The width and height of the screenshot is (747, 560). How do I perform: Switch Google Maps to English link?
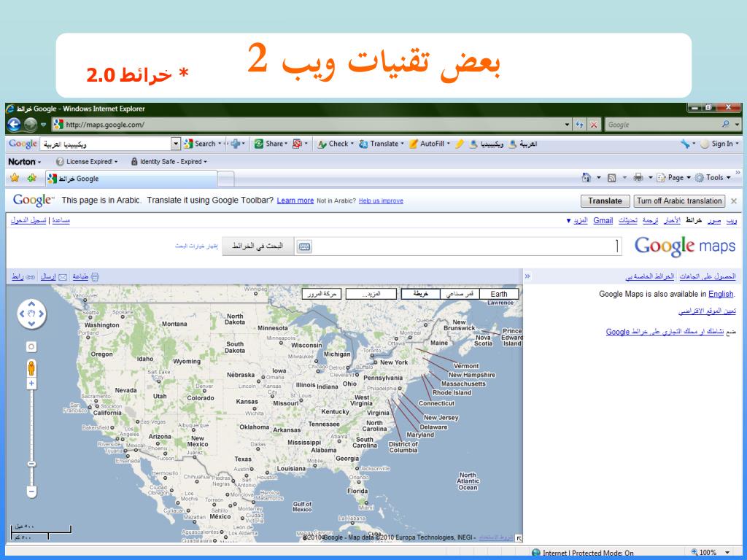721,295
